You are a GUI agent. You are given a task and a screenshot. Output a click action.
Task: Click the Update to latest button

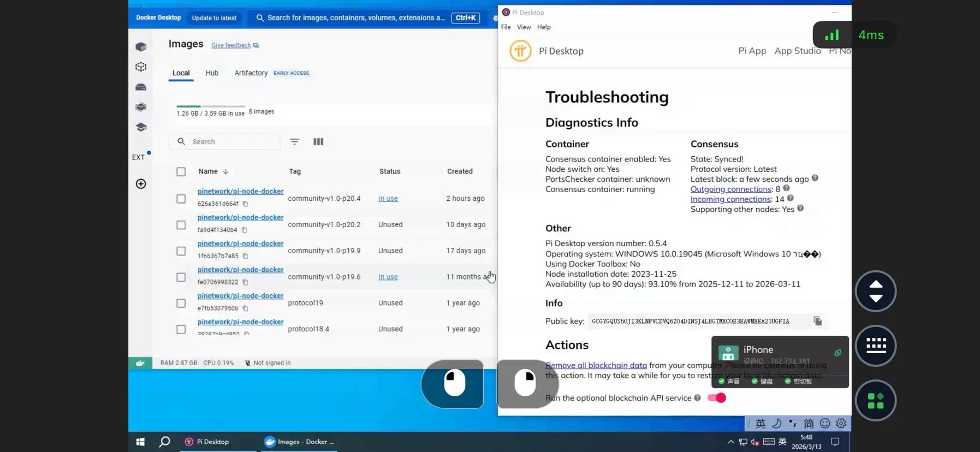(214, 18)
